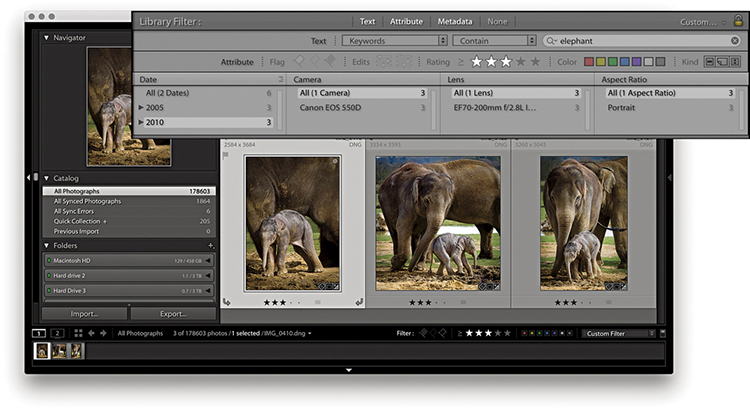Click the go forward arrow in filmstrip

tap(102, 333)
